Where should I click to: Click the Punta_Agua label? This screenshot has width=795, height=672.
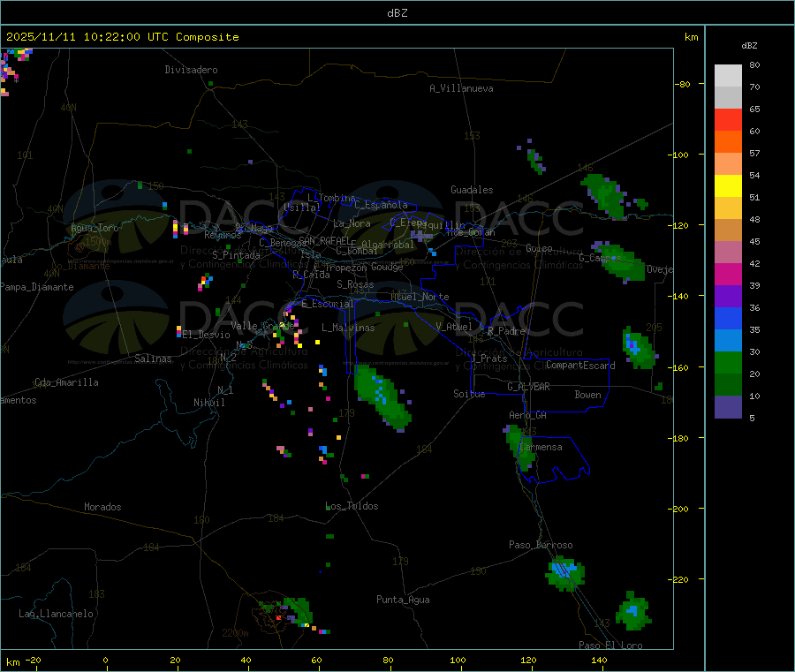(x=403, y=600)
